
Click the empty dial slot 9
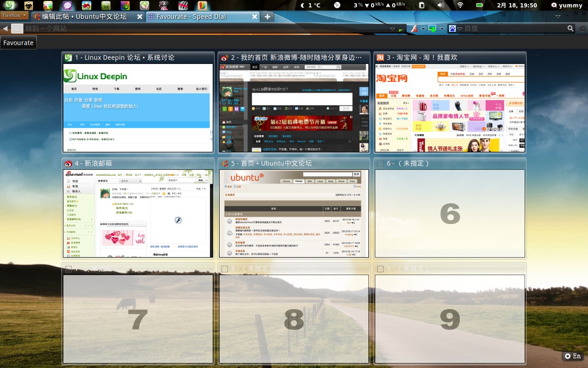click(x=450, y=319)
